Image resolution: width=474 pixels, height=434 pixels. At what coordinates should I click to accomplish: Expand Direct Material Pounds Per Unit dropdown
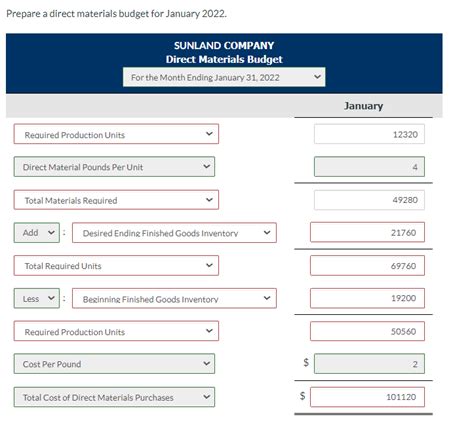(114, 167)
